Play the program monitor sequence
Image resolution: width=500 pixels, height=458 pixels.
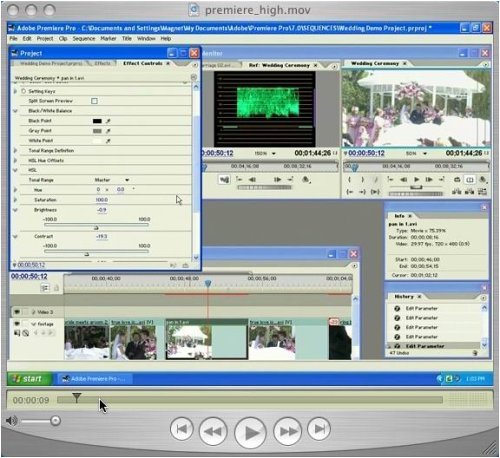[x=416, y=180]
